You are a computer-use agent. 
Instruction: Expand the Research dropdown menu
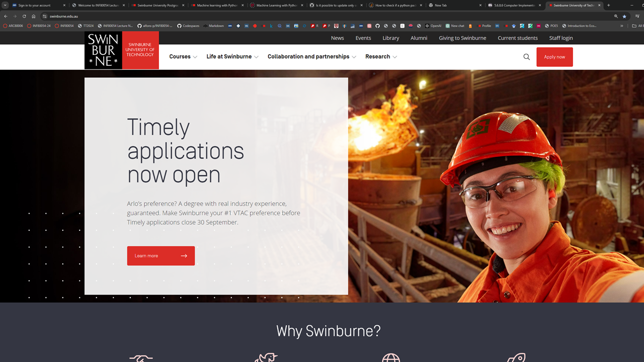pos(378,56)
